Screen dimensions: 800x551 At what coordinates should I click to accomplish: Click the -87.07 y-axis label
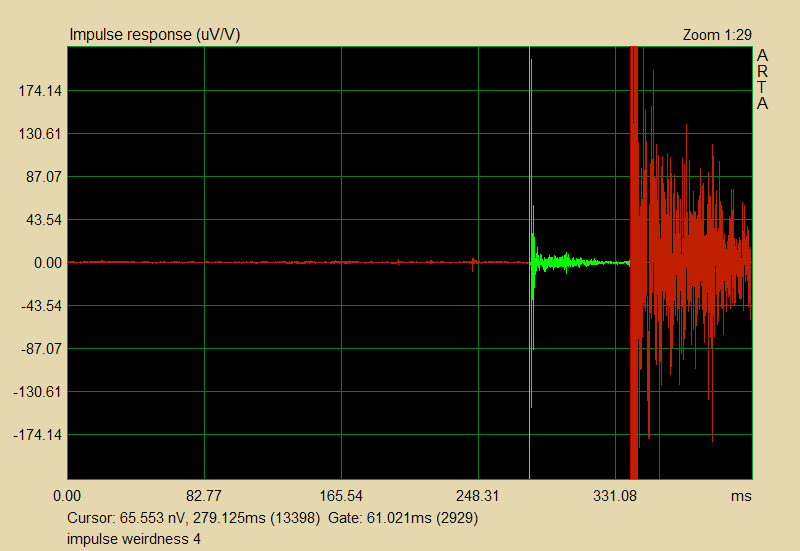(x=41, y=349)
